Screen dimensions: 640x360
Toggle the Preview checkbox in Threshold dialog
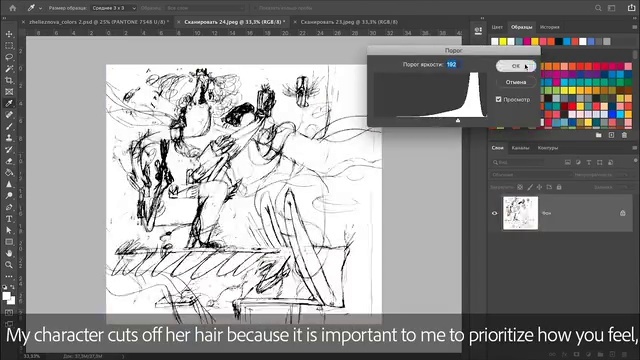pos(498,99)
